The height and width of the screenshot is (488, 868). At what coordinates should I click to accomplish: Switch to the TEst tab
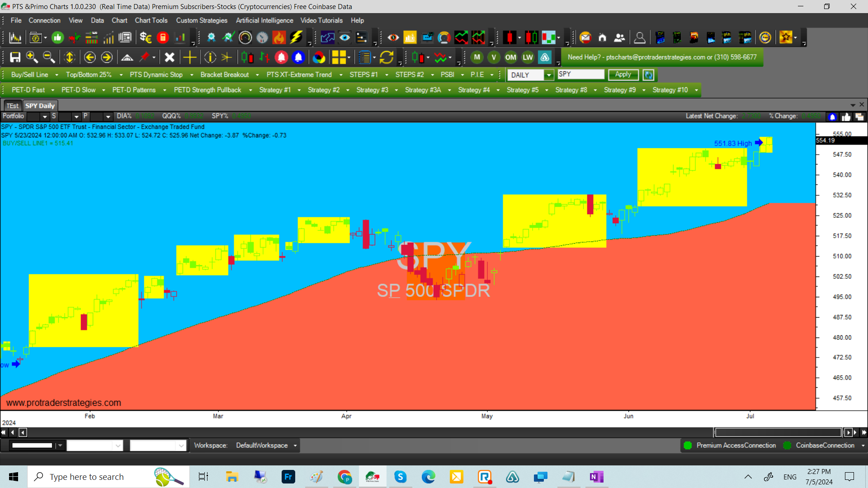(x=13, y=106)
